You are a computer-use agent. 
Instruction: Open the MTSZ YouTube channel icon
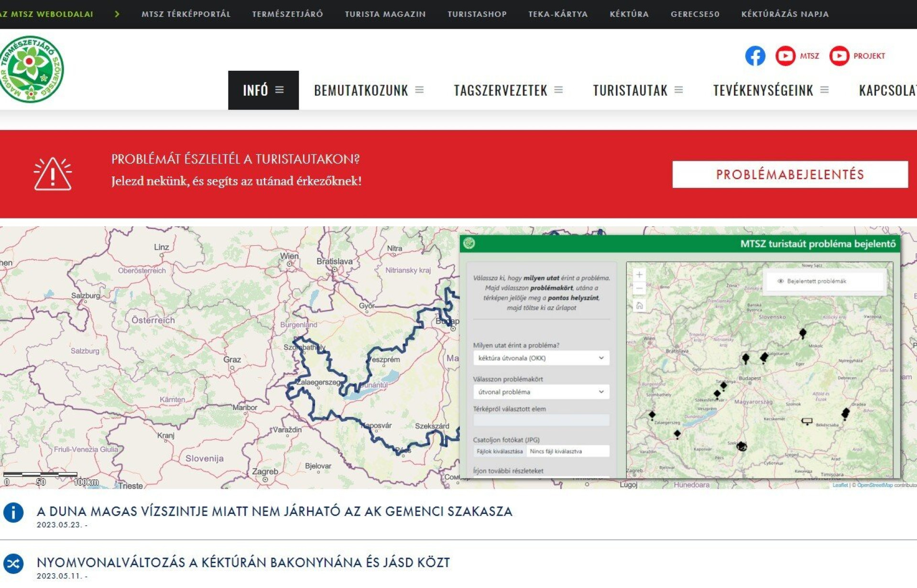point(785,56)
